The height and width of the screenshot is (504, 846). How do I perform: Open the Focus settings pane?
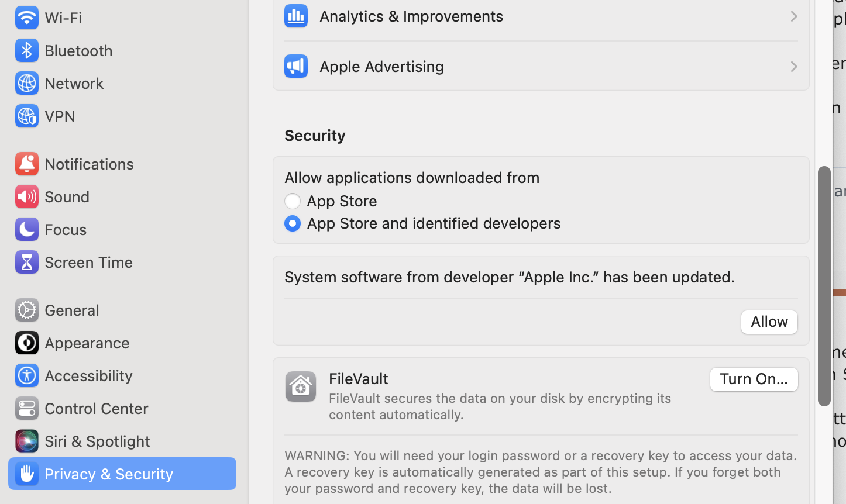click(122, 229)
